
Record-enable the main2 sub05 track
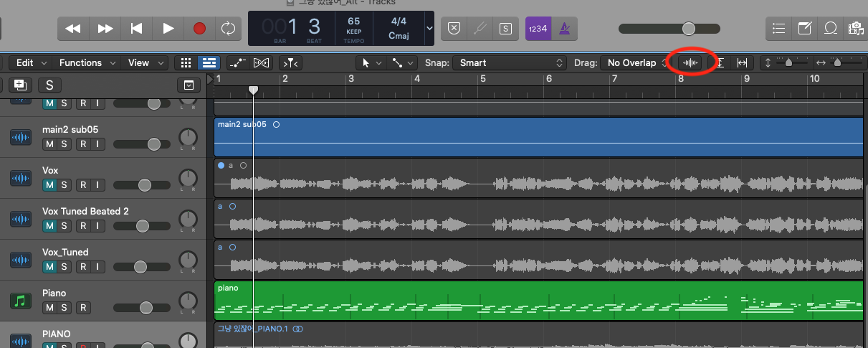83,144
